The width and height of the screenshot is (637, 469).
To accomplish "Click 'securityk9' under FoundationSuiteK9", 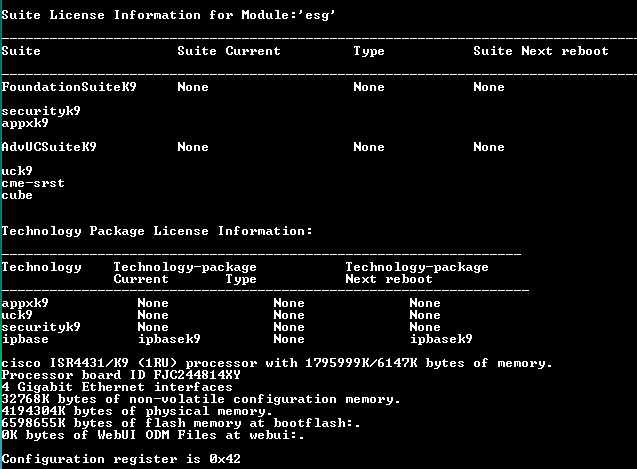I will point(41,111).
